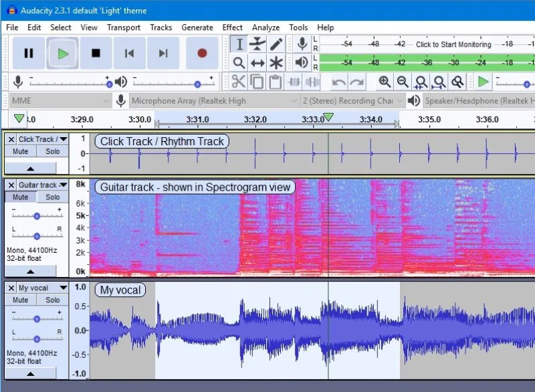Collapse the Guitar track with its arrow
535x392 pixels.
pos(30,271)
